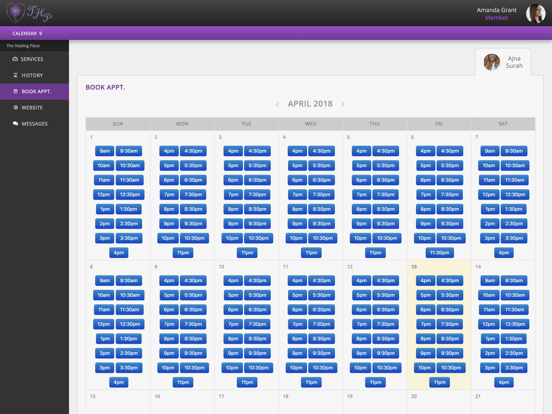Screen dimensions: 552x414
Task: Open Services in the sidebar
Action: [34, 59]
